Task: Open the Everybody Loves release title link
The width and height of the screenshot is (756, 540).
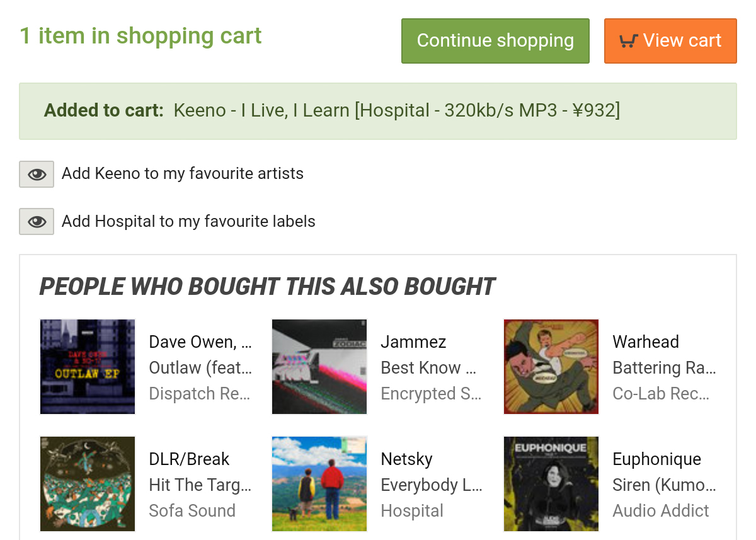Action: [432, 485]
